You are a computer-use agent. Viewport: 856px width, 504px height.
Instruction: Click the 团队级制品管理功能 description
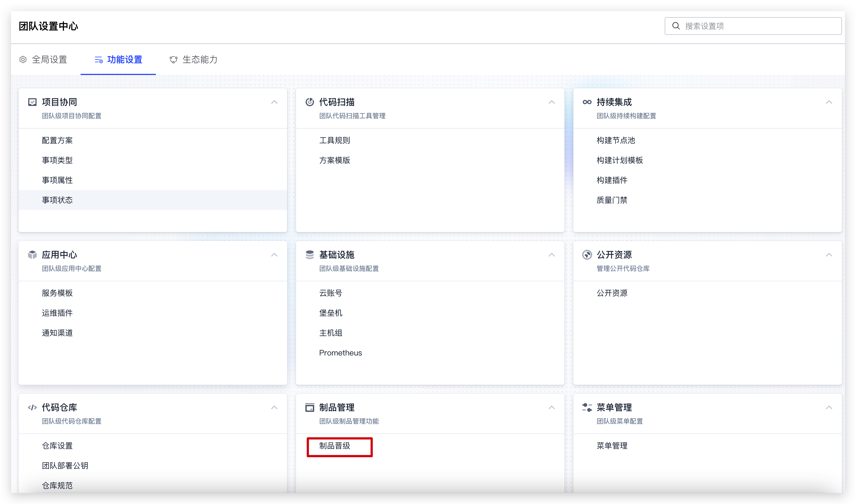pos(349,421)
